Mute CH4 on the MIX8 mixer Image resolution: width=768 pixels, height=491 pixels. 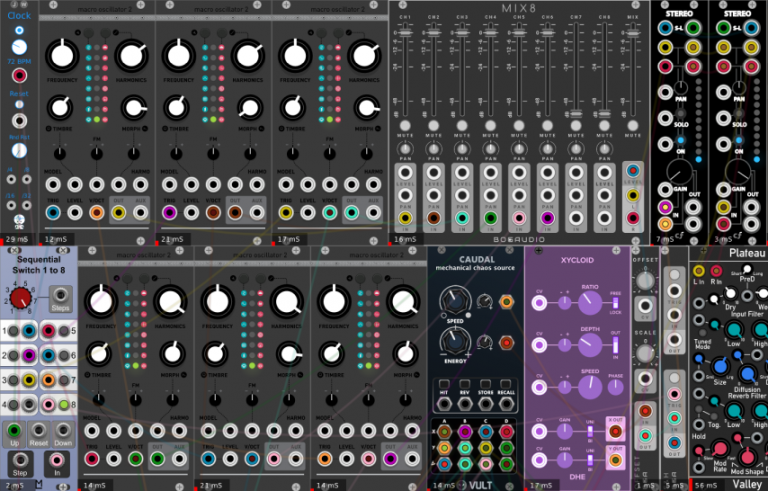tap(490, 125)
